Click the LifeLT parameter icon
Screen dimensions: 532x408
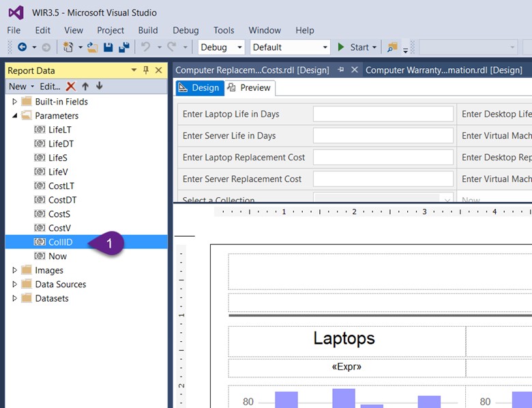point(40,130)
